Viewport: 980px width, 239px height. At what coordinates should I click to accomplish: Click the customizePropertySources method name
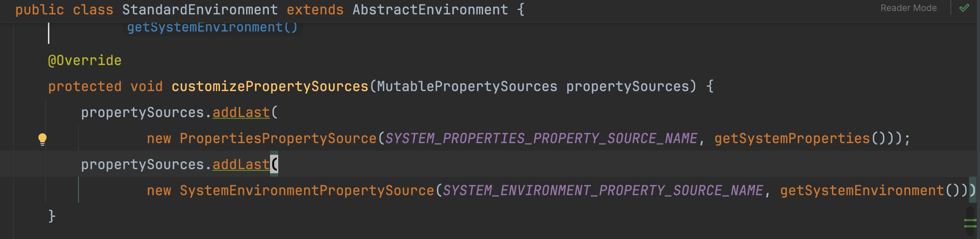tap(270, 87)
